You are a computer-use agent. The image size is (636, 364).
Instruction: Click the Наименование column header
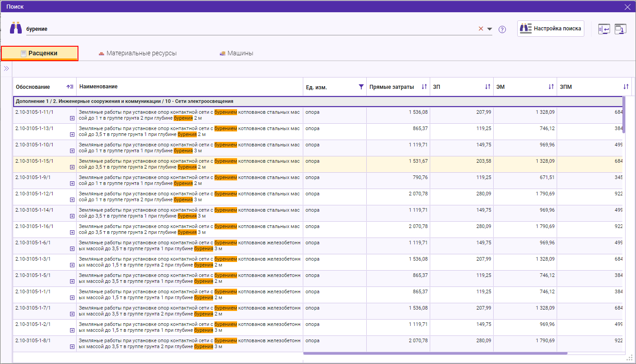[189, 87]
